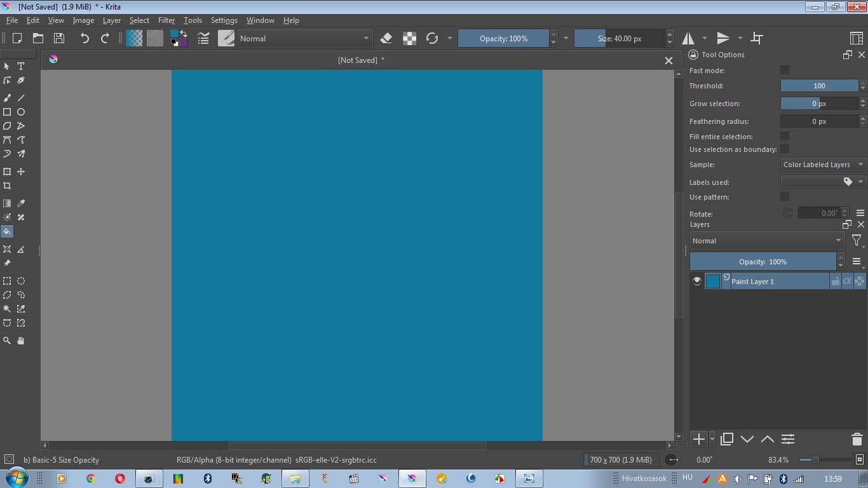Select the Line tool

click(x=21, y=98)
